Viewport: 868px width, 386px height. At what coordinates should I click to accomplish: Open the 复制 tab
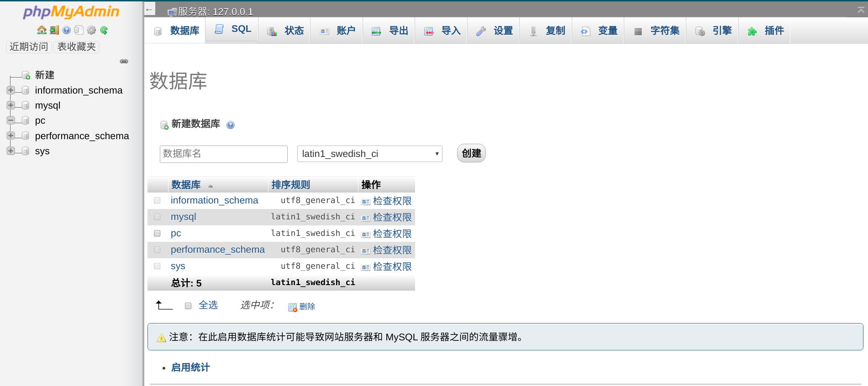coord(546,31)
